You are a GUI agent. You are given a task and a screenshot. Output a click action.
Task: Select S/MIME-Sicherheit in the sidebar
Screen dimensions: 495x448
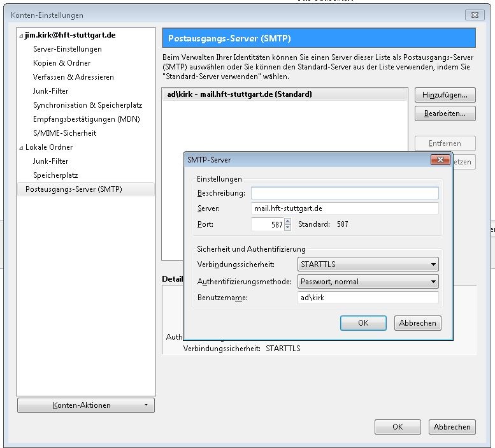[65, 133]
